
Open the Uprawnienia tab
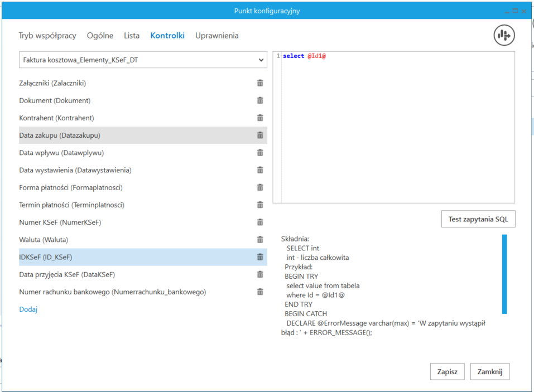[x=217, y=36]
